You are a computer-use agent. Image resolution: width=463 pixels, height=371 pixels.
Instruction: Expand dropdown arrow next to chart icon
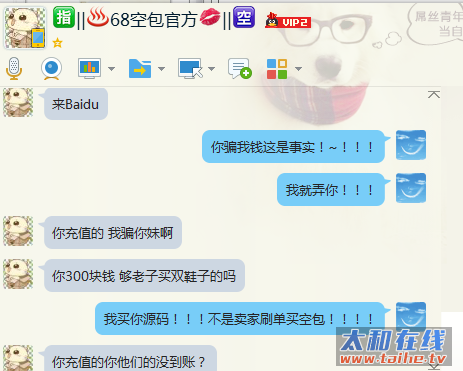click(x=111, y=69)
